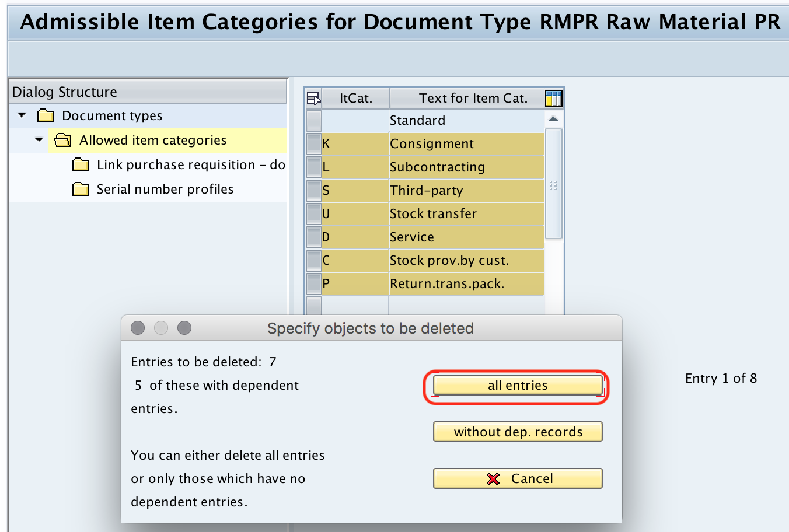
Task: Click the all entries button
Action: 517,385
